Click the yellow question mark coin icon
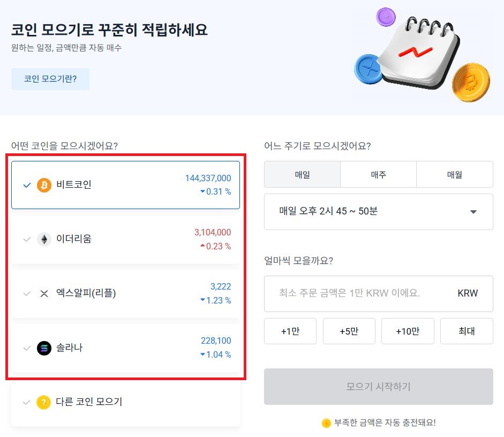 pyautogui.click(x=44, y=402)
